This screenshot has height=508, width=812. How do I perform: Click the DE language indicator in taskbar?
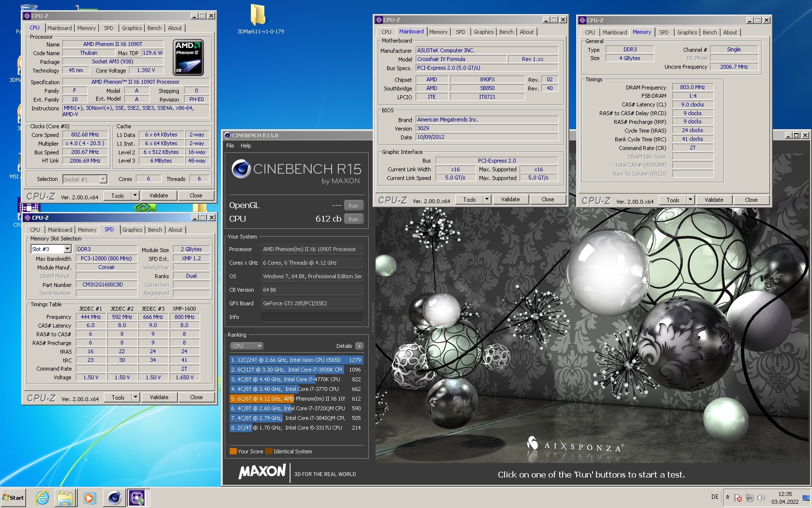click(715, 497)
